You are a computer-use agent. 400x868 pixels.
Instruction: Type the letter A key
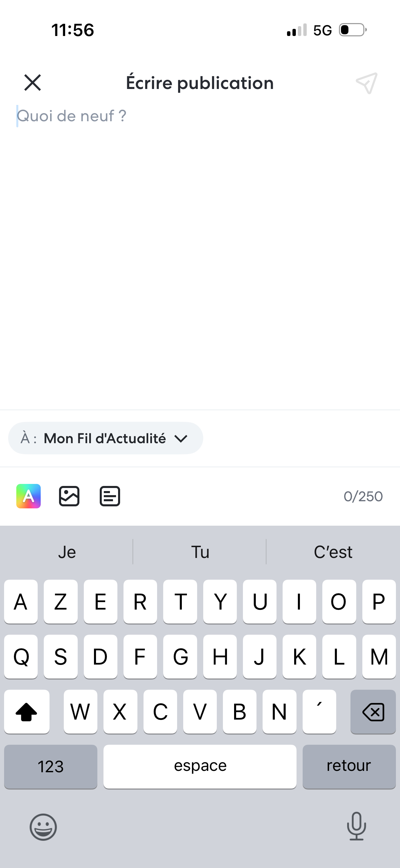click(x=21, y=602)
